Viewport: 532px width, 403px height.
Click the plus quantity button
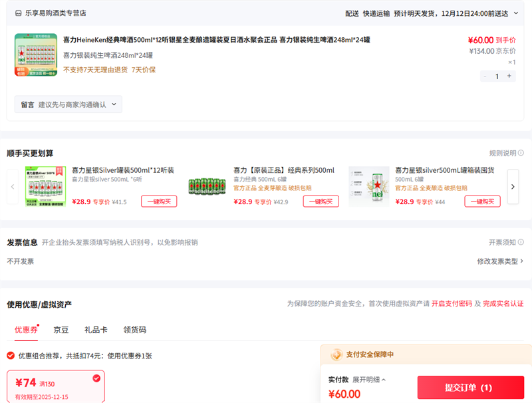point(509,76)
